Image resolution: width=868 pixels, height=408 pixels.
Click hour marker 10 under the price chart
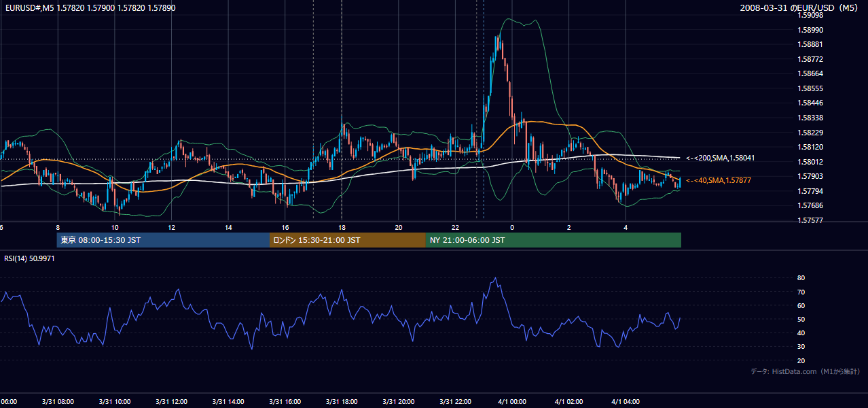coord(115,227)
